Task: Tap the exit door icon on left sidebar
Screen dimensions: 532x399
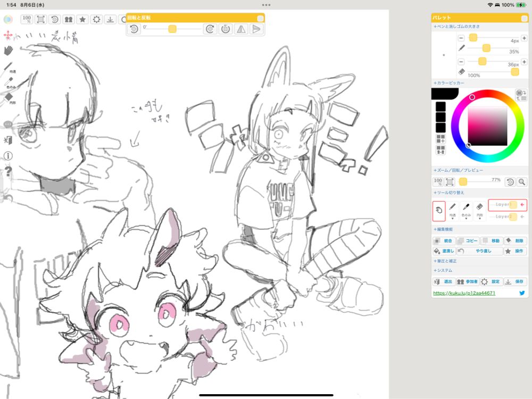Action: (8, 140)
